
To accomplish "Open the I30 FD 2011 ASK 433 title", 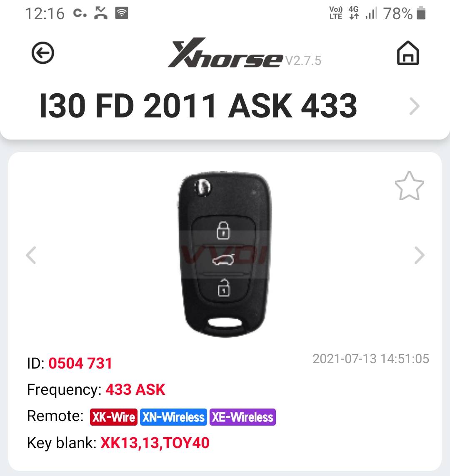I will pos(198,106).
